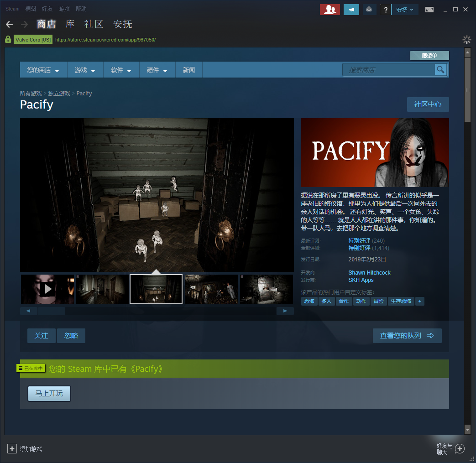Open the 安抚 account dropdown
The image size is (476, 463).
pyautogui.click(x=405, y=10)
